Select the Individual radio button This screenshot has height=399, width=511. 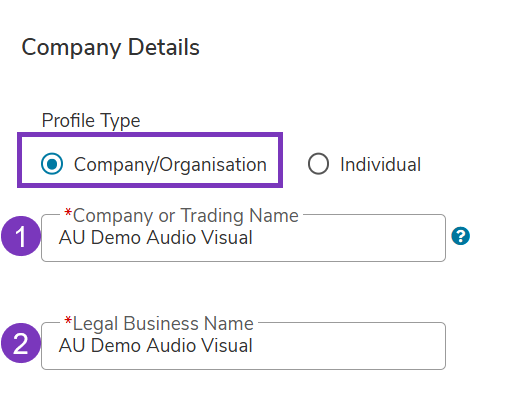[x=318, y=164]
